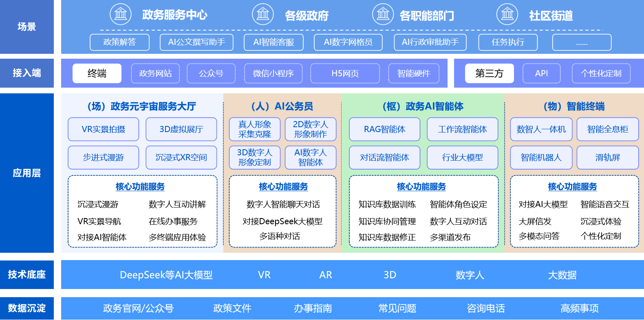Image resolution: width=644 pixels, height=320 pixels.
Task: Click the VR实景拍摄 module
Action: (104, 129)
